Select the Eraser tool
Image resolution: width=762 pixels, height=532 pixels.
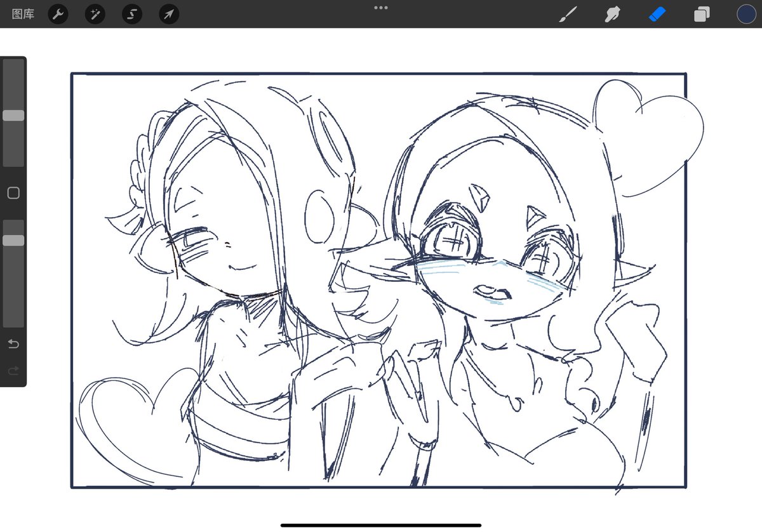[x=657, y=14]
